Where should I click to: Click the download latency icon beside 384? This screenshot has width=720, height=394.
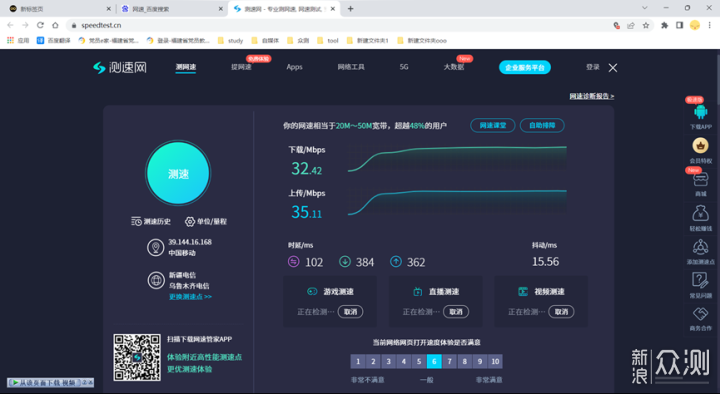(x=344, y=262)
